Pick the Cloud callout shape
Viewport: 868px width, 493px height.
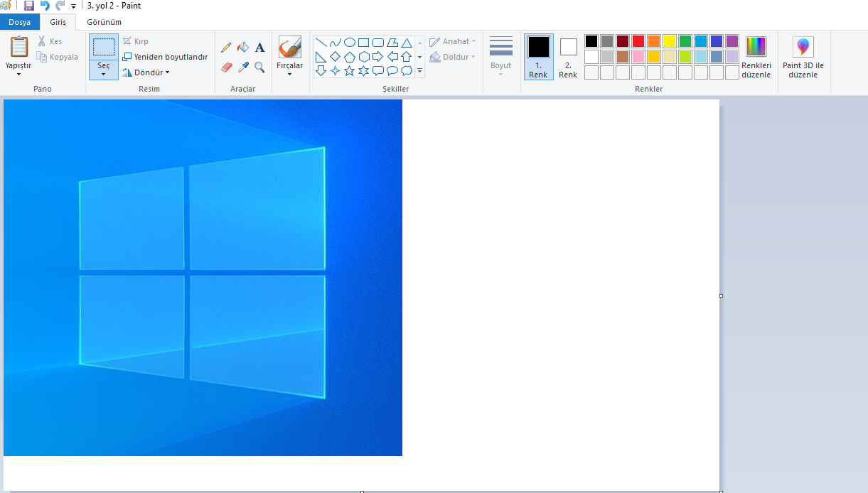pos(406,71)
